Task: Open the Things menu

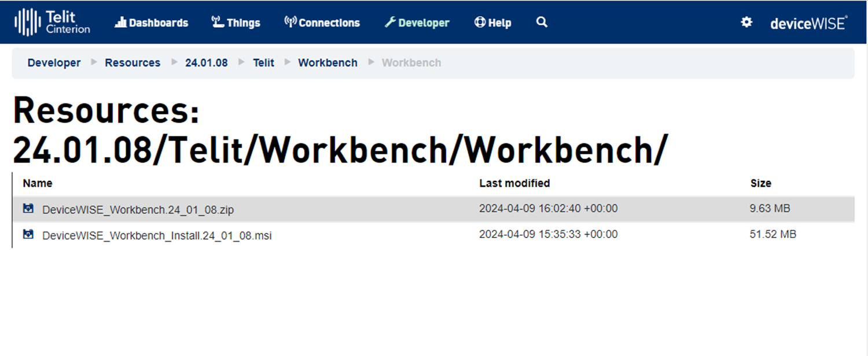Action: click(236, 23)
